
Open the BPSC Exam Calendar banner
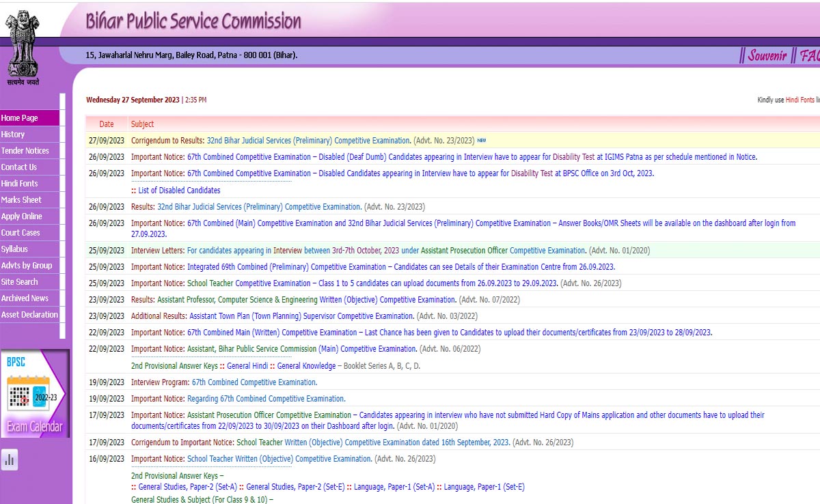[35, 394]
